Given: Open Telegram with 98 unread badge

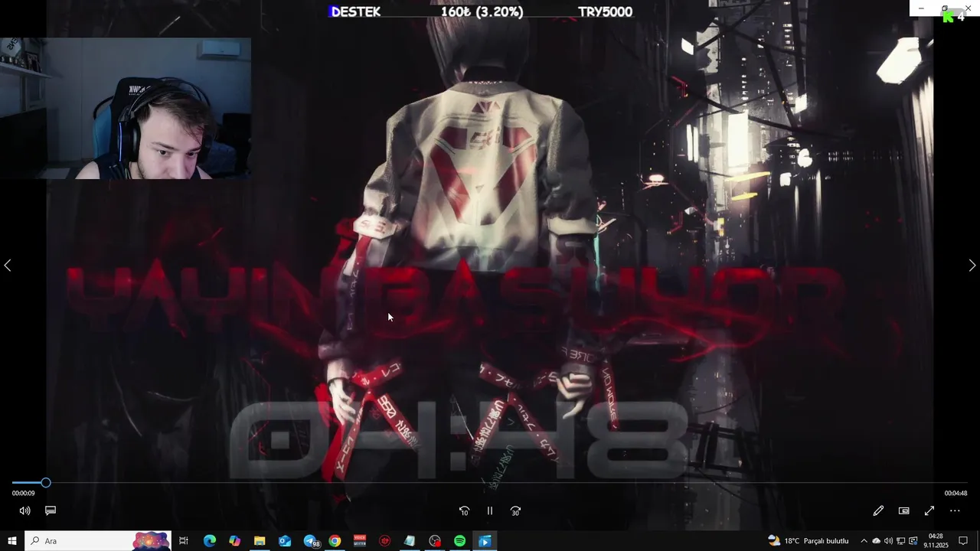Looking at the screenshot, I should coord(311,541).
